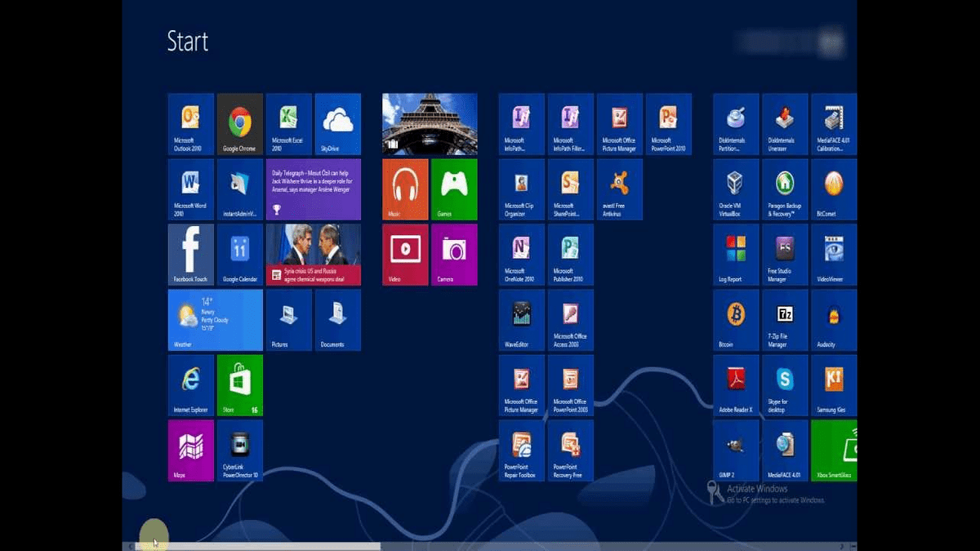
Task: Start Skype for desktop
Action: coord(784,385)
